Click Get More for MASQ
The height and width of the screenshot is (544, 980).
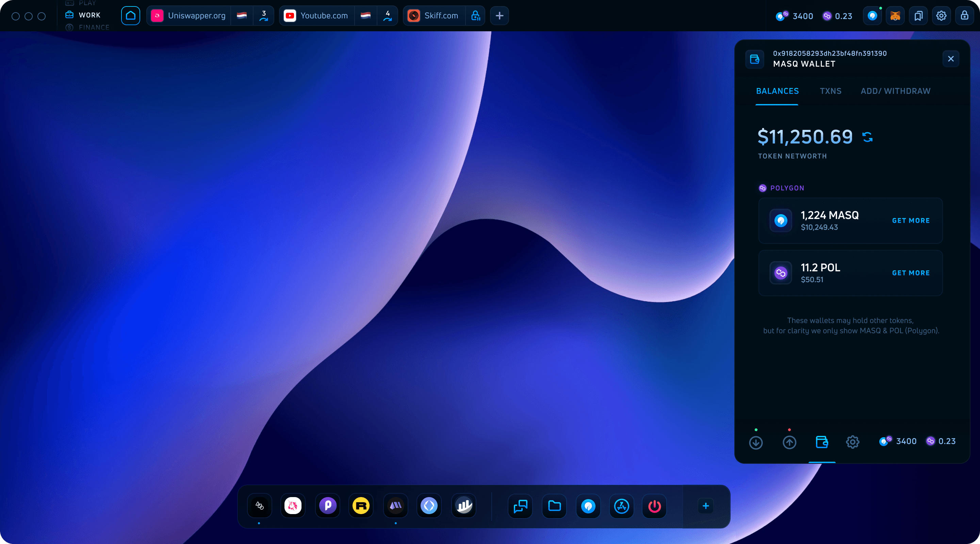coord(911,220)
